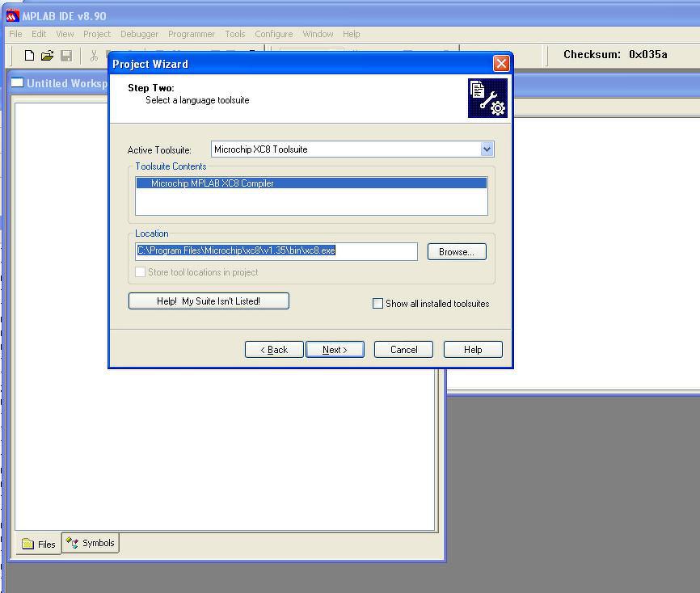This screenshot has height=593, width=700.
Task: Click the Untitled Workspace window icon
Action: point(17,82)
